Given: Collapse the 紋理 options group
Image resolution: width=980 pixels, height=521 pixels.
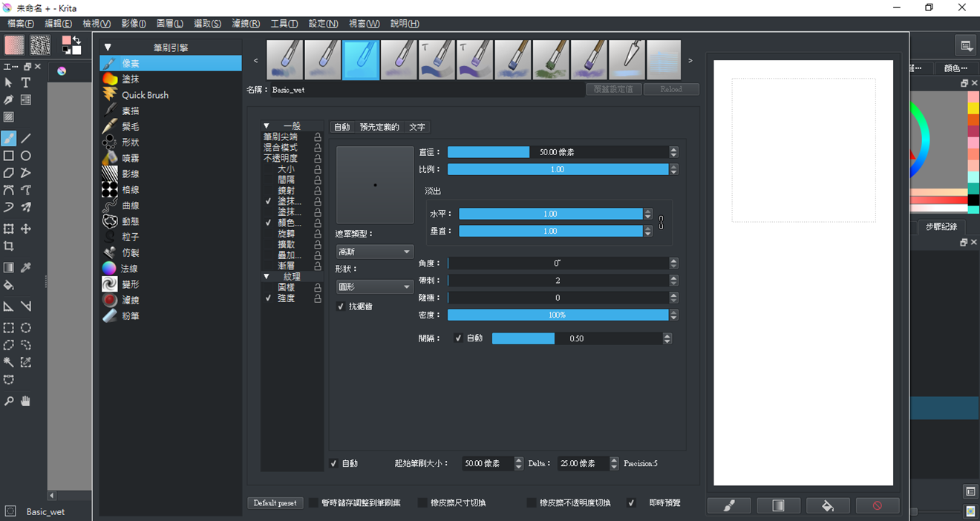Looking at the screenshot, I should pyautogui.click(x=267, y=276).
